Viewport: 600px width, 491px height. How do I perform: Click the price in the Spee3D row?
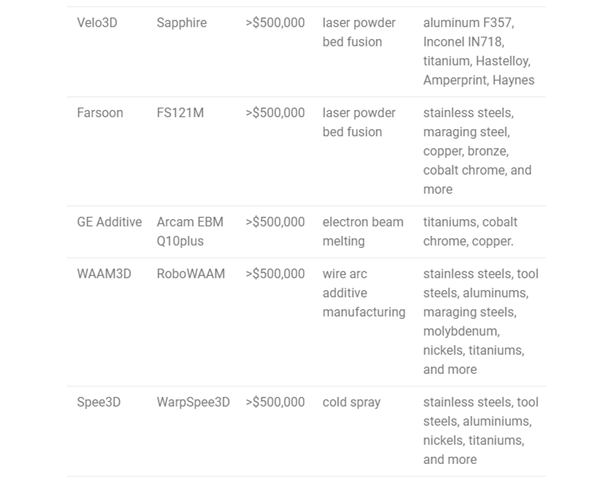(275, 403)
